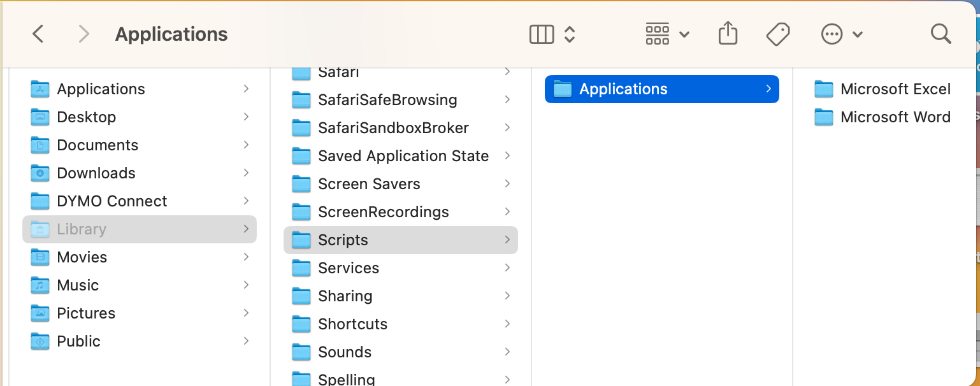The image size is (980, 386).
Task: Click the Edit Tags icon
Action: point(778,34)
